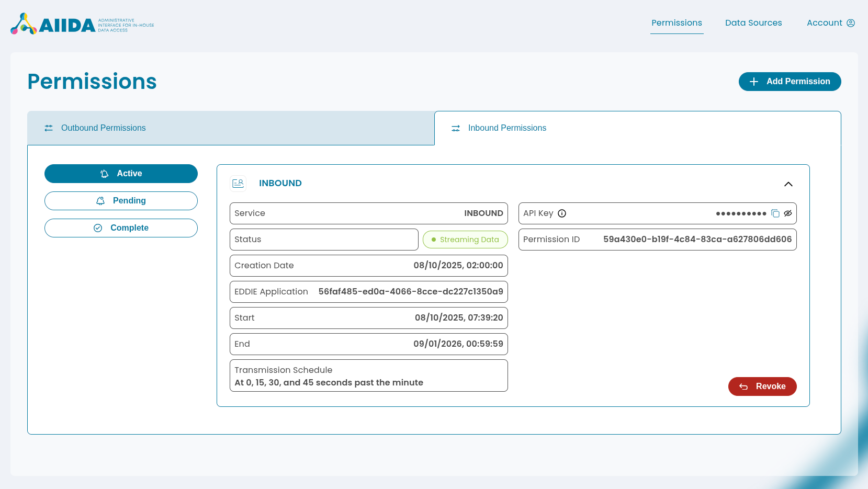Click the checkmark icon on the Complete filter
868x489 pixels.
click(98, 228)
